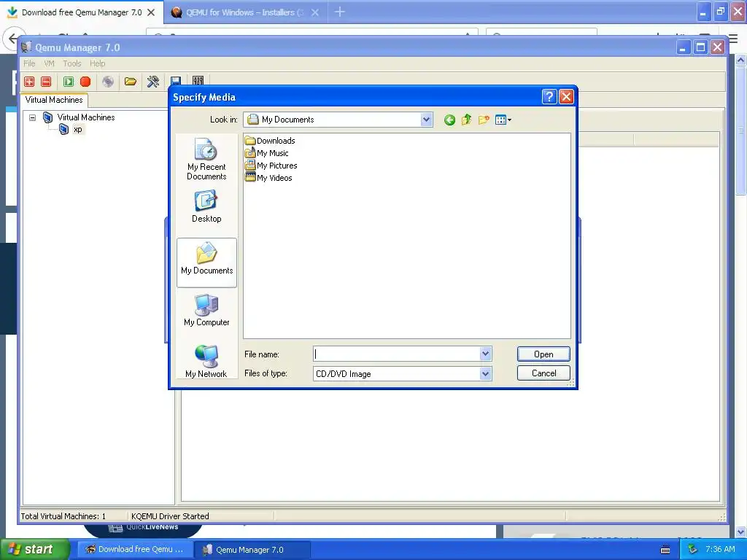Click the 7:36 AM taskbar clock
Viewport: 747px width, 560px height.
click(x=720, y=549)
